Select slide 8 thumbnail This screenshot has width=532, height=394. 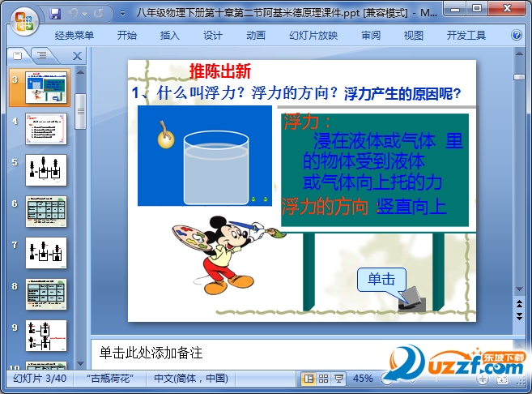tap(46, 294)
